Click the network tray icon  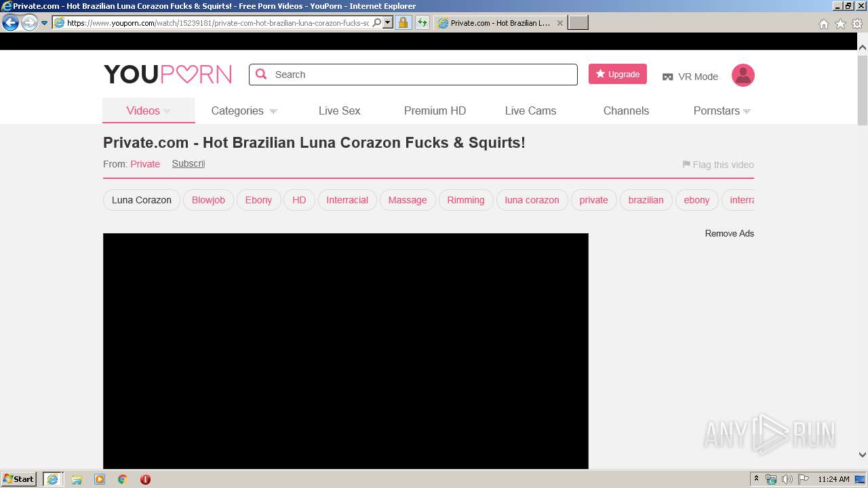tap(771, 479)
